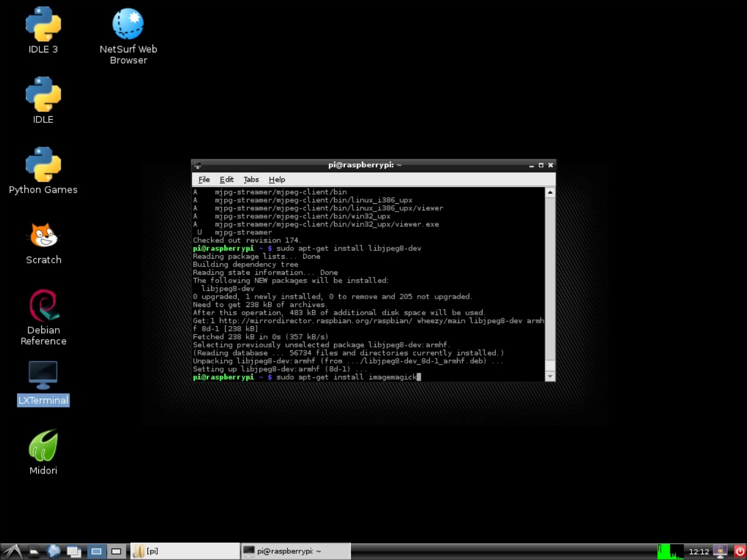Click the 12:12 clock in the tray

click(x=700, y=551)
